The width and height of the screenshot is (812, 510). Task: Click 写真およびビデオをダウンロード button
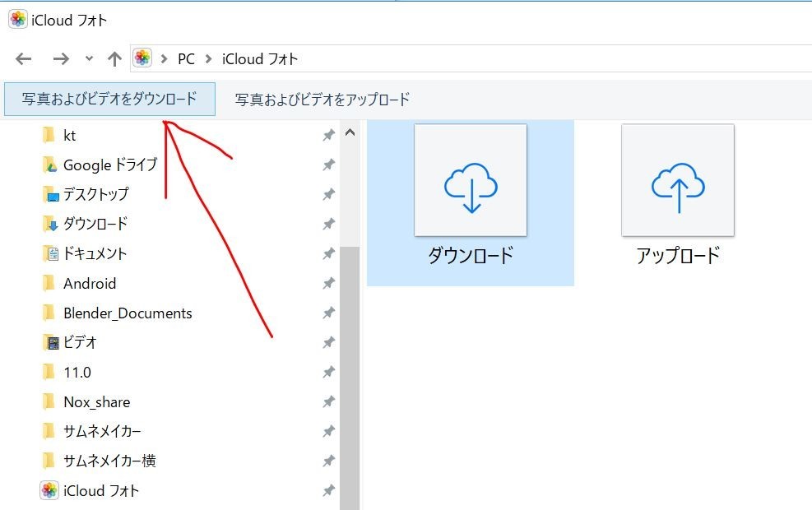tap(109, 99)
